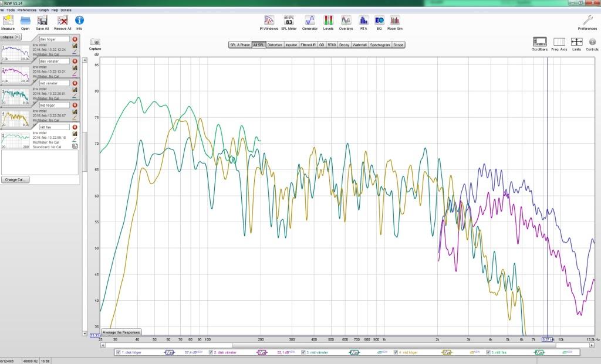Screen dimensions: 601x364
Task: Click smoothing 1/24 indicator for mid vänster
Action: pyautogui.click(x=354, y=352)
